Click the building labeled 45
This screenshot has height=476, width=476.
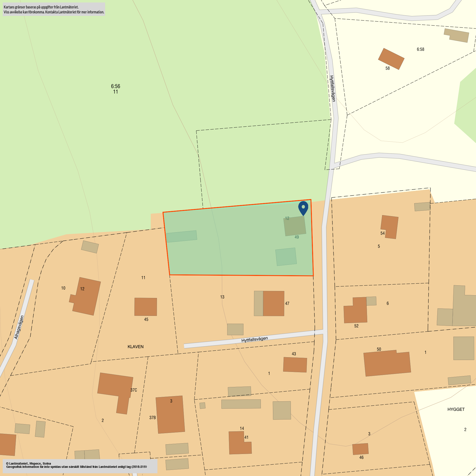pos(146,307)
